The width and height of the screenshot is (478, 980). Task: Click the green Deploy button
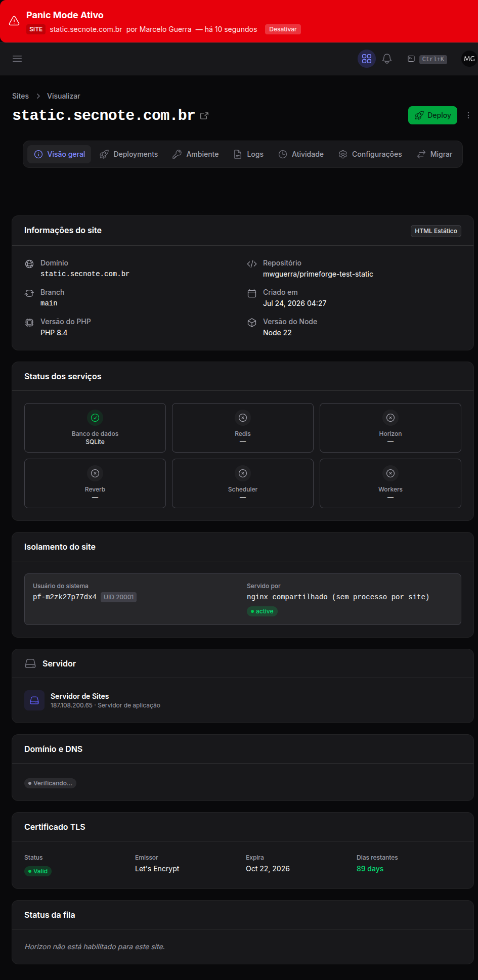point(432,115)
